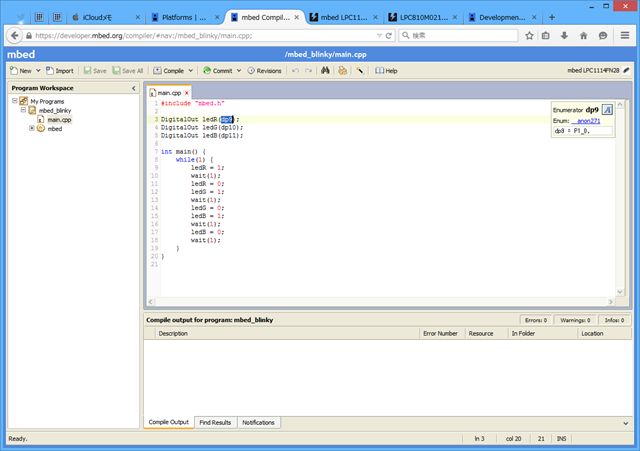Click the Import toolbar button
The height and width of the screenshot is (451, 640).
pos(59,71)
